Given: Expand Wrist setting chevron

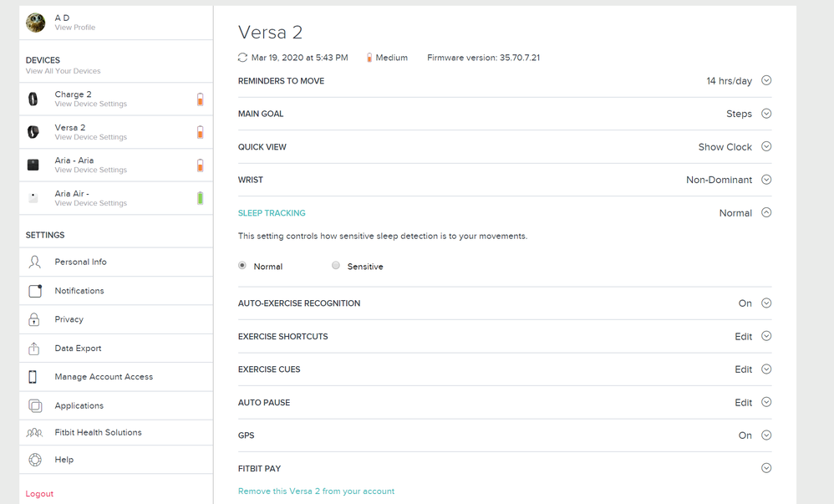Looking at the screenshot, I should 766,180.
